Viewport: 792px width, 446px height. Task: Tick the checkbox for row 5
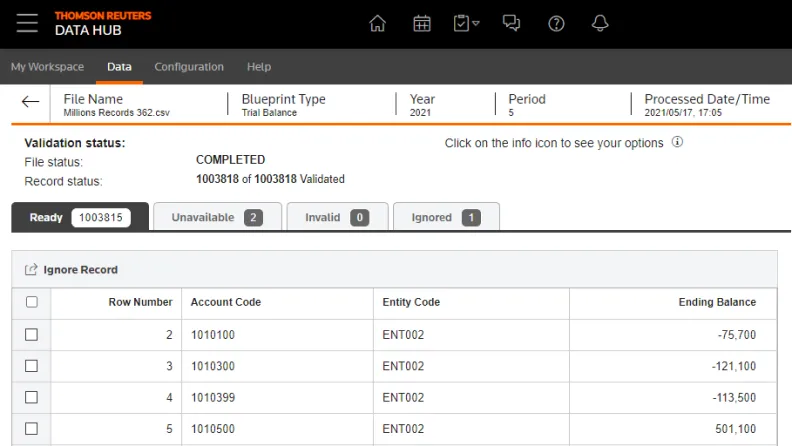[31, 428]
